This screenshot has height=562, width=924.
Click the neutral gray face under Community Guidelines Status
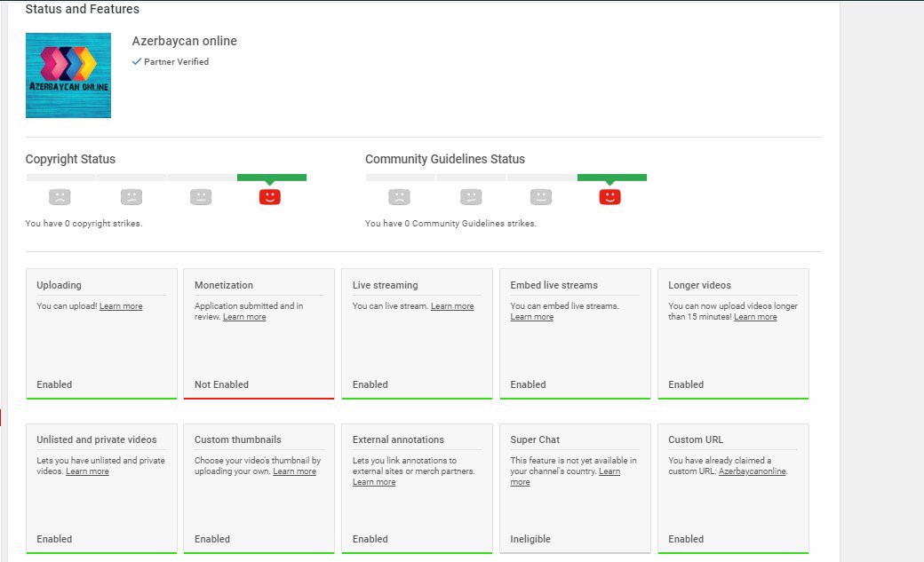pos(541,197)
